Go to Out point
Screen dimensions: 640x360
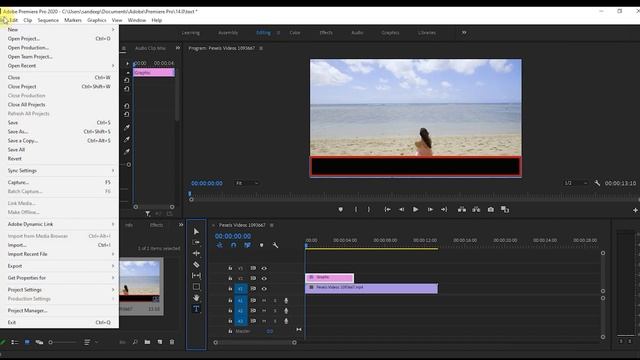[x=444, y=209]
